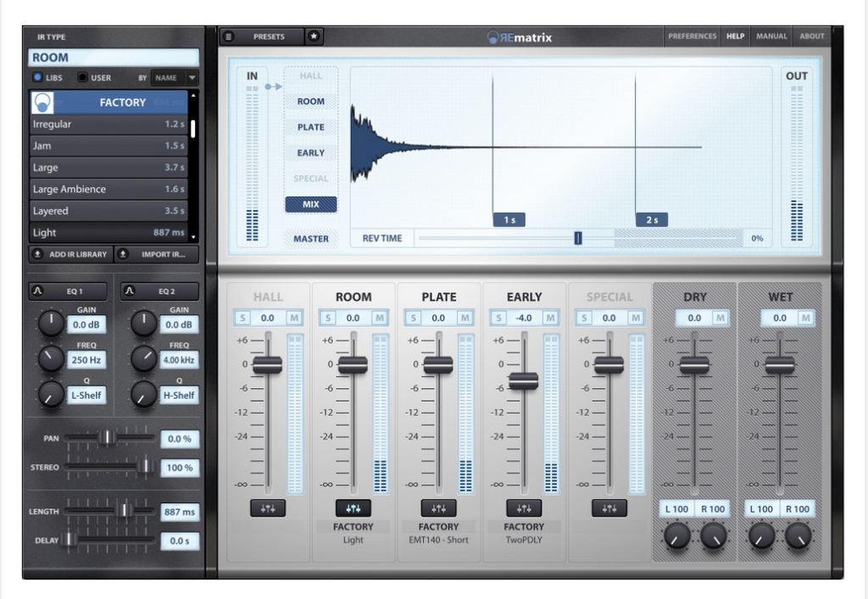This screenshot has height=599, width=868.
Task: Open the SPECIAL channel settings mixer icon
Action: click(x=609, y=508)
